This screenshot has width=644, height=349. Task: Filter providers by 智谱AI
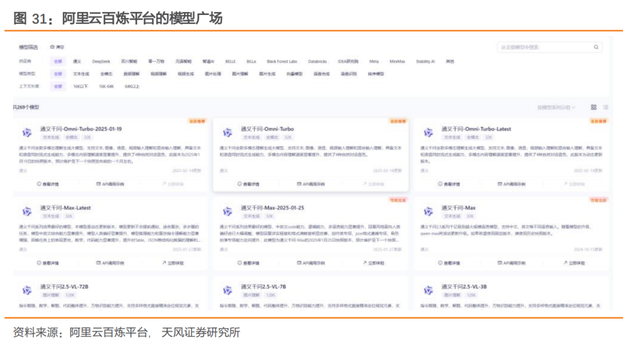tap(208, 61)
